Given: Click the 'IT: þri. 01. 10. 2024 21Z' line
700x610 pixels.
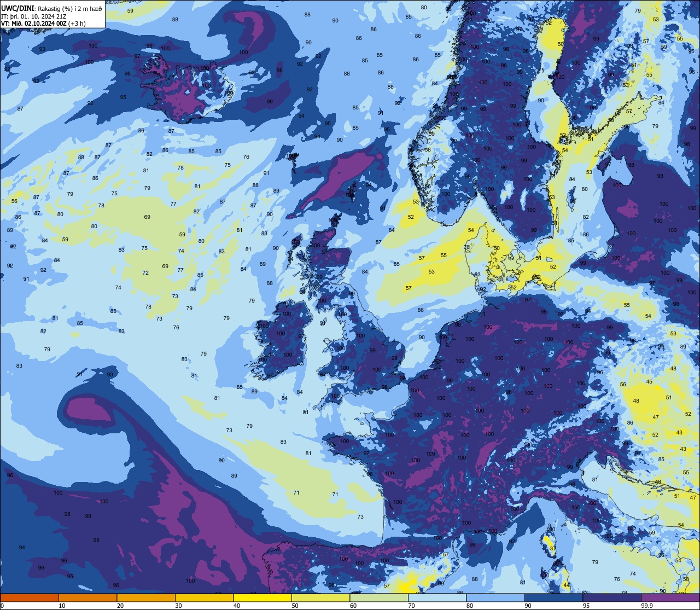Looking at the screenshot, I should [x=34, y=16].
